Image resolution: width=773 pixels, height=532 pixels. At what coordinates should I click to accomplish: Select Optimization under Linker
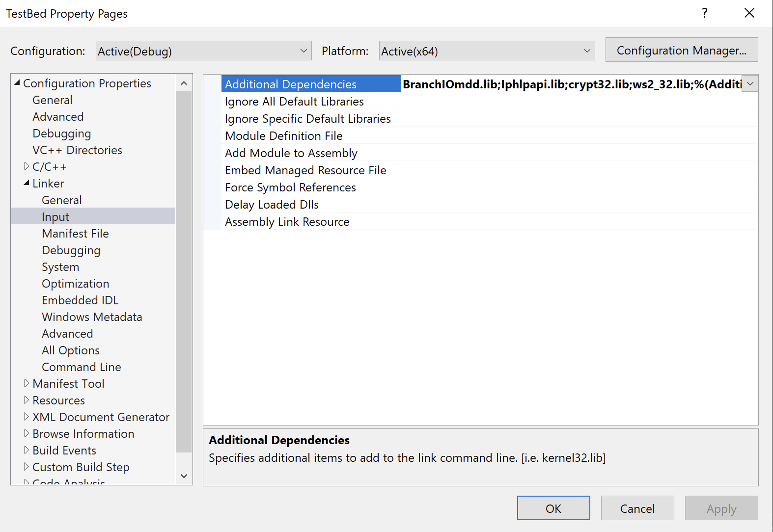(76, 284)
